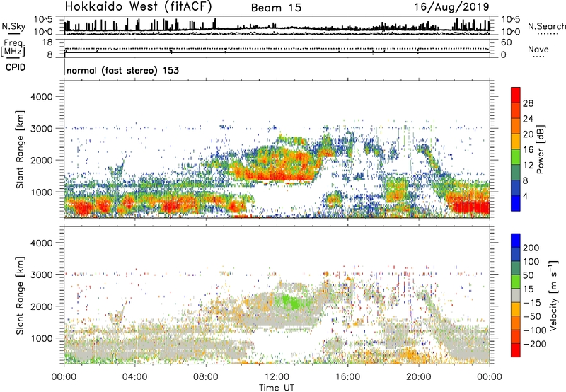Click the "N.Sky" legend label
The height and width of the screenshot is (392, 566).
click(13, 26)
